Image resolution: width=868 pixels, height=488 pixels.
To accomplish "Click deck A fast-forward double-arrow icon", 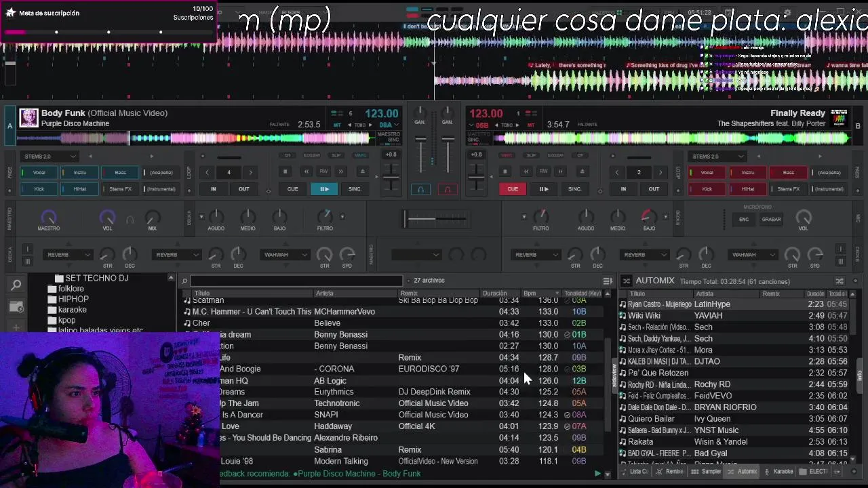I will [341, 172].
